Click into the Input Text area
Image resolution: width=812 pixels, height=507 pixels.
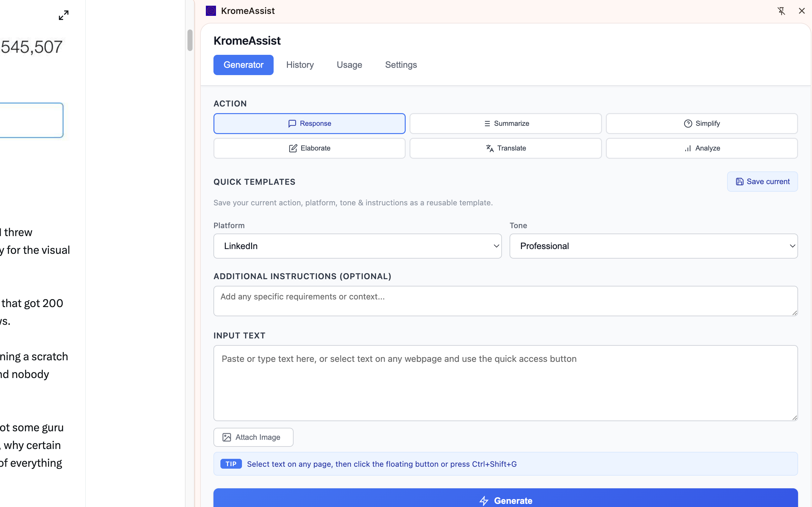tap(505, 383)
